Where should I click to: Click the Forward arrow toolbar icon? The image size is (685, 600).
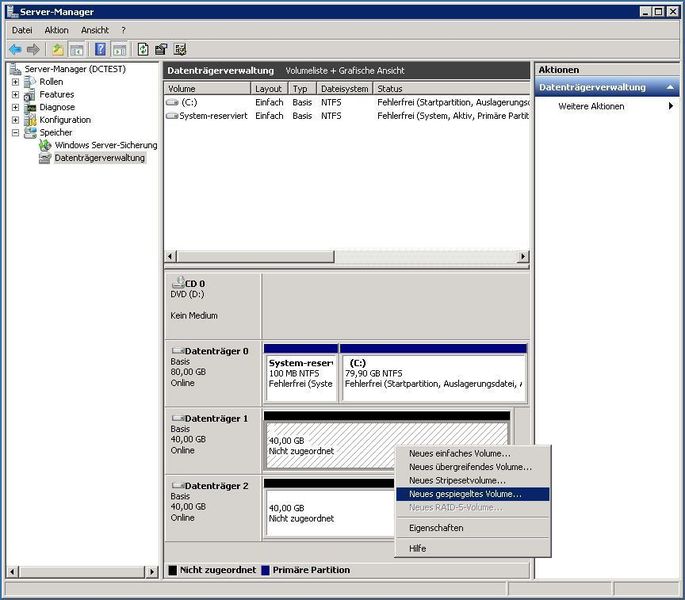pyautogui.click(x=33, y=49)
